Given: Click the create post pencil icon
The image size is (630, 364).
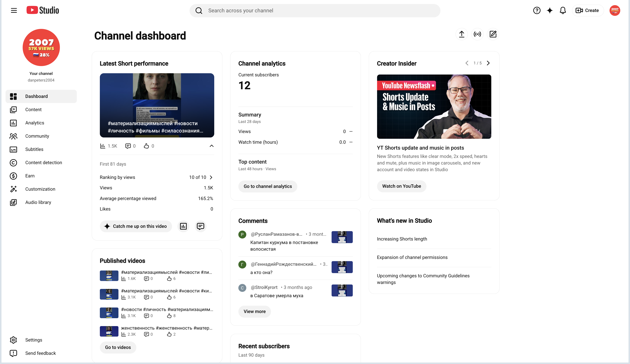Looking at the screenshot, I should (x=493, y=34).
